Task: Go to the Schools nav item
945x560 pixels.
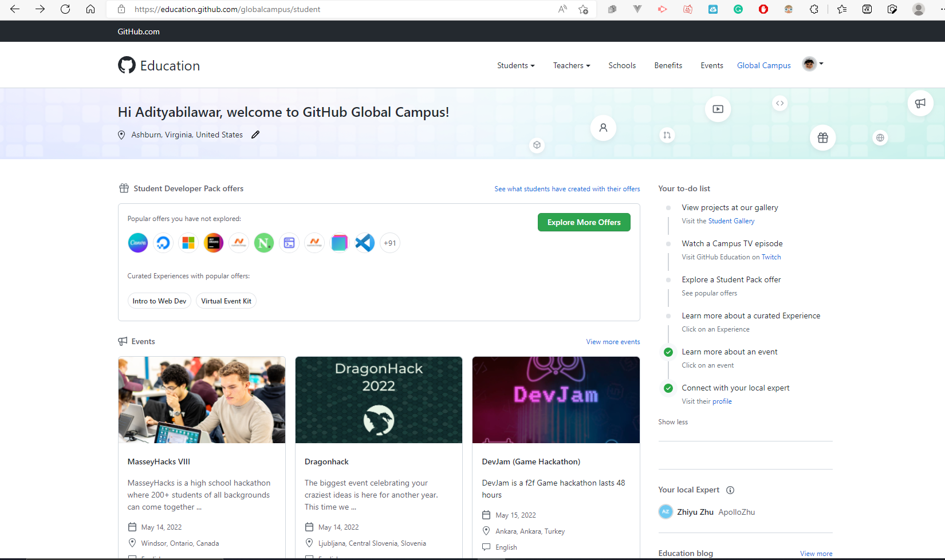Action: (622, 65)
